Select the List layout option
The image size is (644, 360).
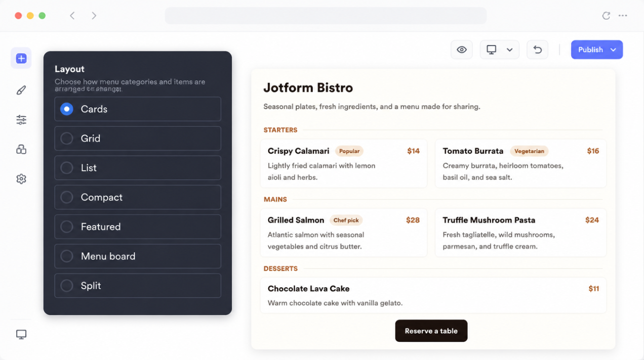[138, 168]
